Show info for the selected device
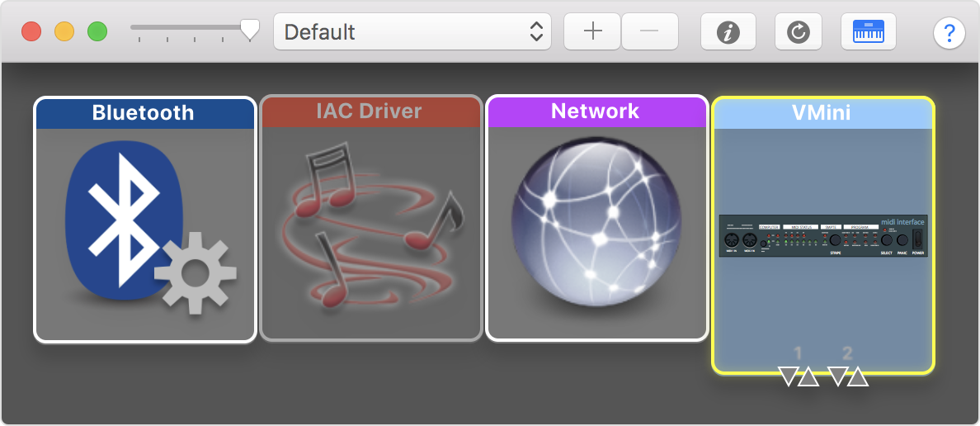Screen dimensions: 980x426 click(x=728, y=31)
